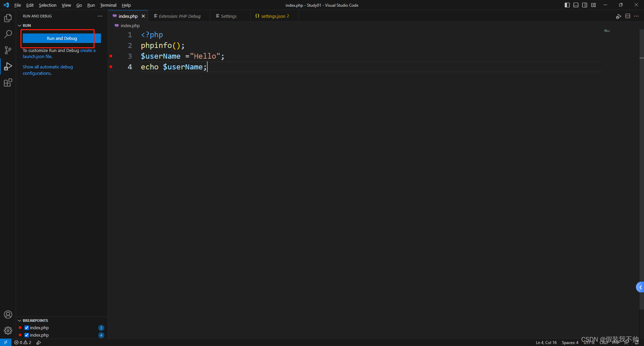Open the Run menu

(x=91, y=5)
